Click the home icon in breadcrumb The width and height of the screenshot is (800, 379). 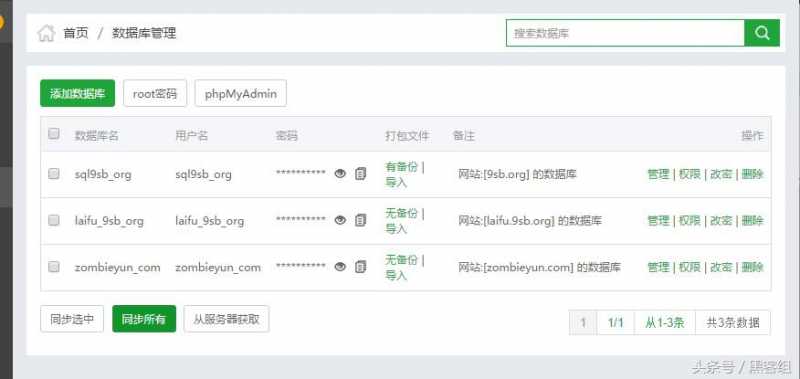[x=46, y=34]
